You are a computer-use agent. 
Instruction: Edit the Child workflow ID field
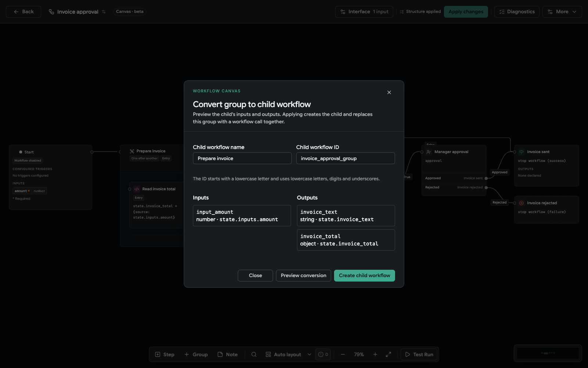(345, 158)
